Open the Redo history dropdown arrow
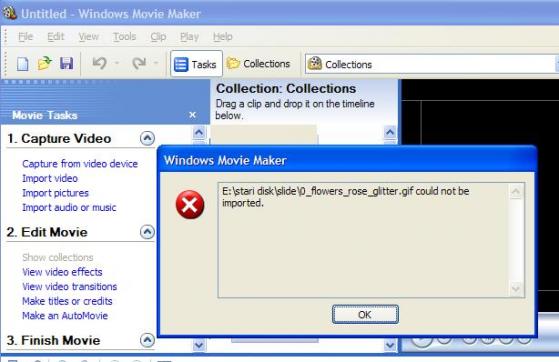The width and height of the screenshot is (559, 362). pyautogui.click(x=156, y=63)
